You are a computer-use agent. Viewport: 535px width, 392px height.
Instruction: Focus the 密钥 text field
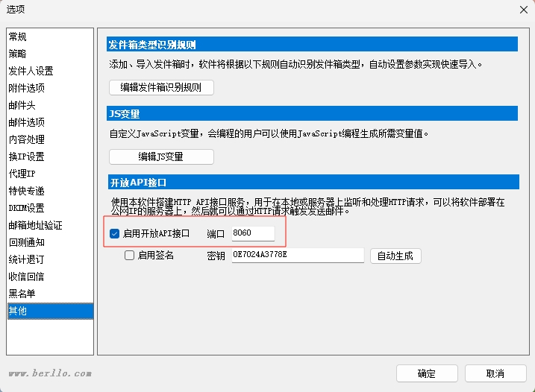[296, 256]
